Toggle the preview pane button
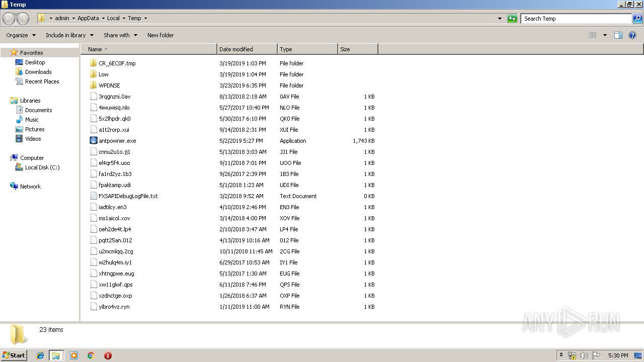This screenshot has width=644, height=362. [x=618, y=35]
